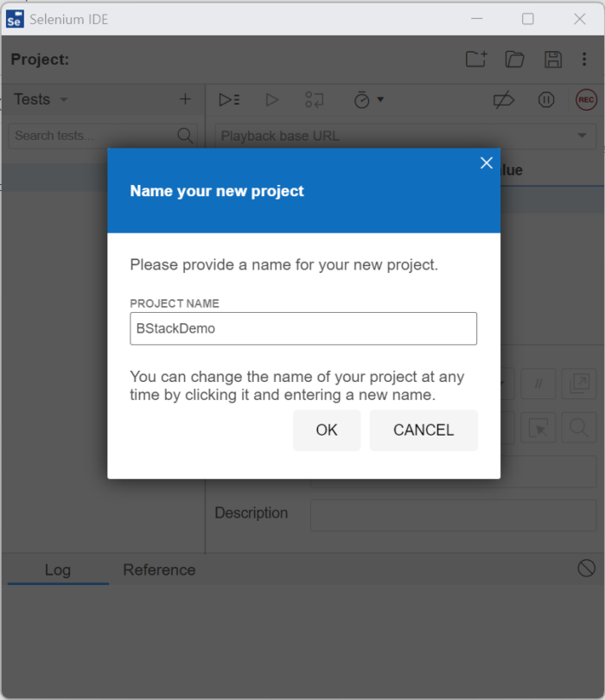This screenshot has width=605, height=700.
Task: Cancel naming the new project
Action: (x=423, y=429)
